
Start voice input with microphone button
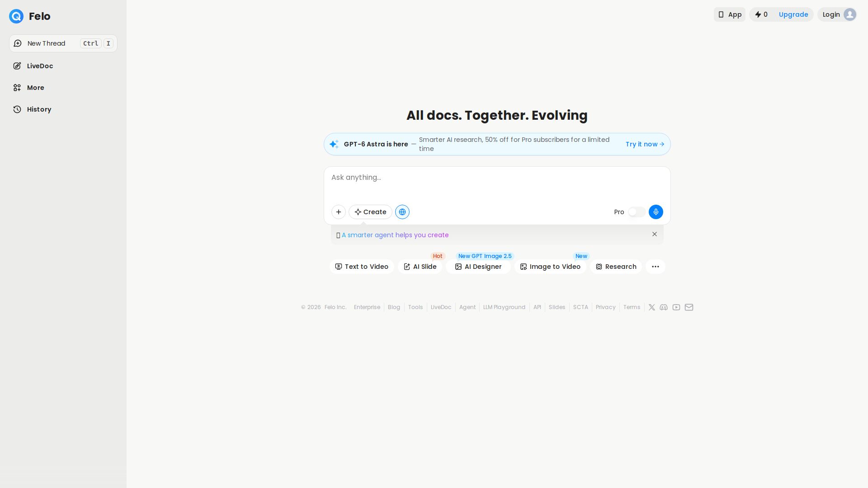point(656,212)
